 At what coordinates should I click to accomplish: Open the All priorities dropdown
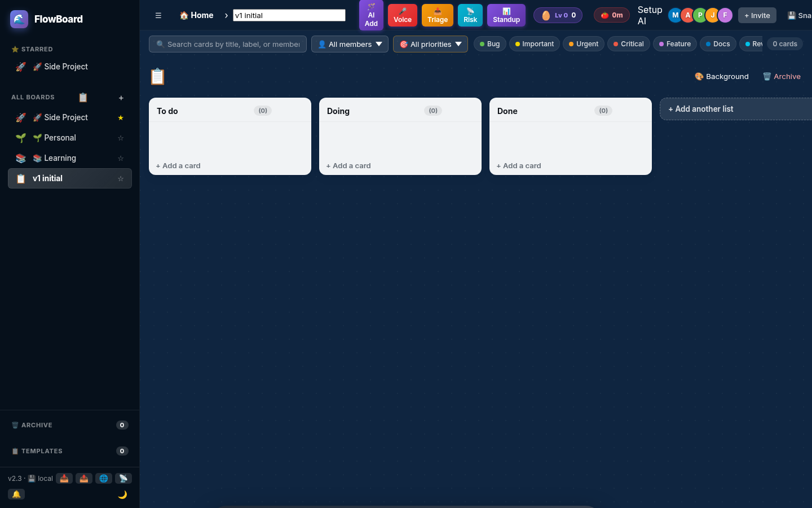pos(430,44)
